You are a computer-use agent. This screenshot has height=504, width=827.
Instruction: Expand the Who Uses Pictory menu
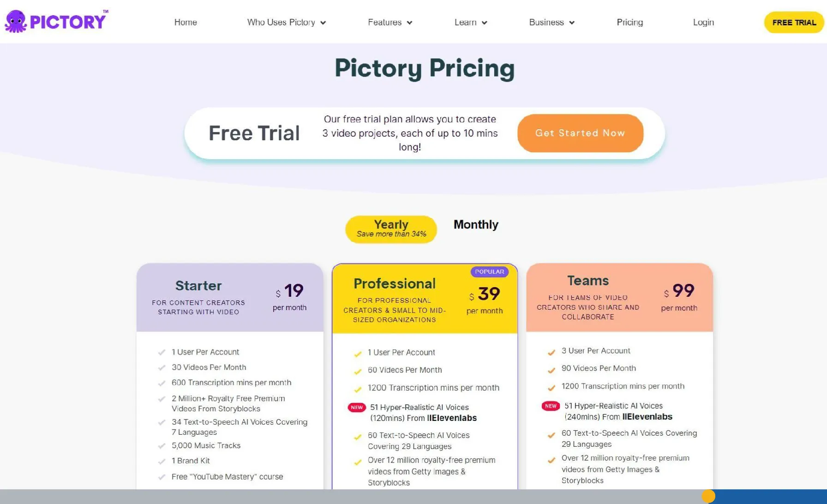click(286, 22)
